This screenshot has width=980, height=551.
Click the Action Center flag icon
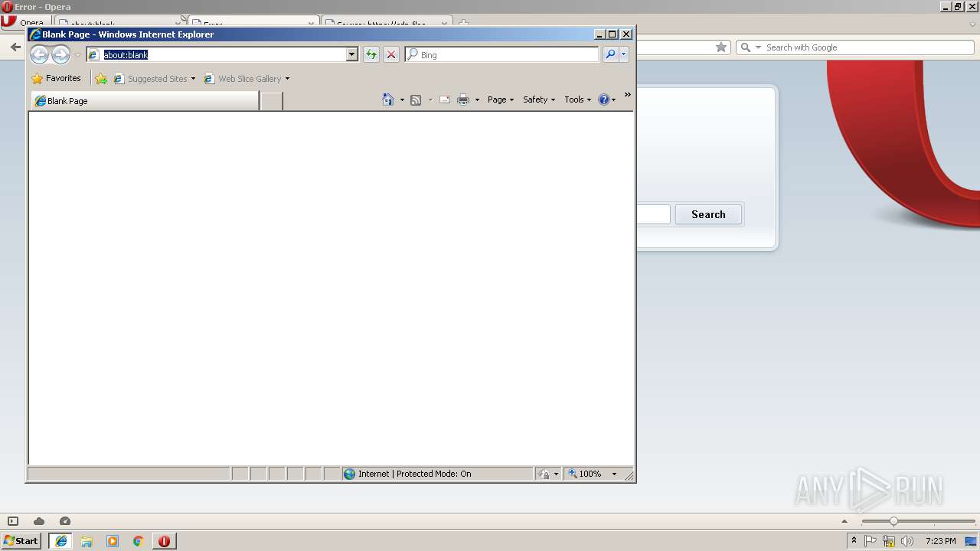[x=871, y=541]
